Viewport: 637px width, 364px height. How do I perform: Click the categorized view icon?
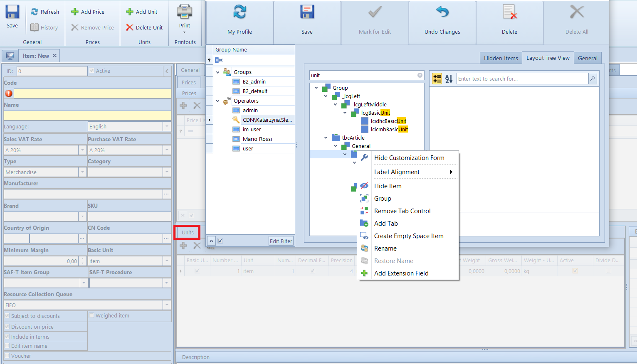(x=437, y=79)
